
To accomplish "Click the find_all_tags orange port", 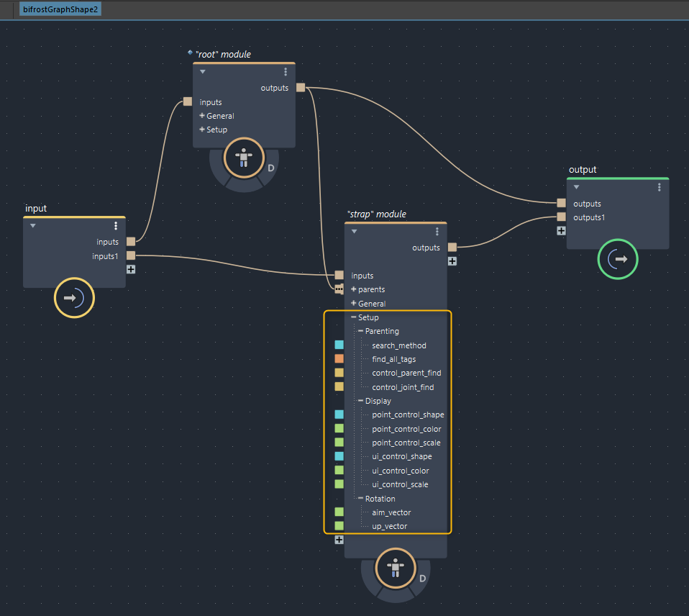I will click(x=339, y=359).
